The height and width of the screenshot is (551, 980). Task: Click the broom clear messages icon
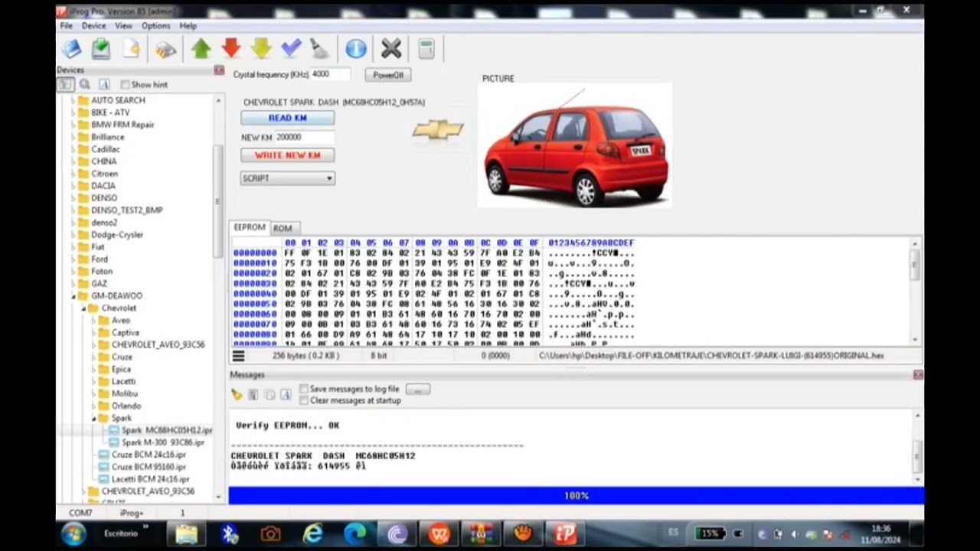coord(237,395)
